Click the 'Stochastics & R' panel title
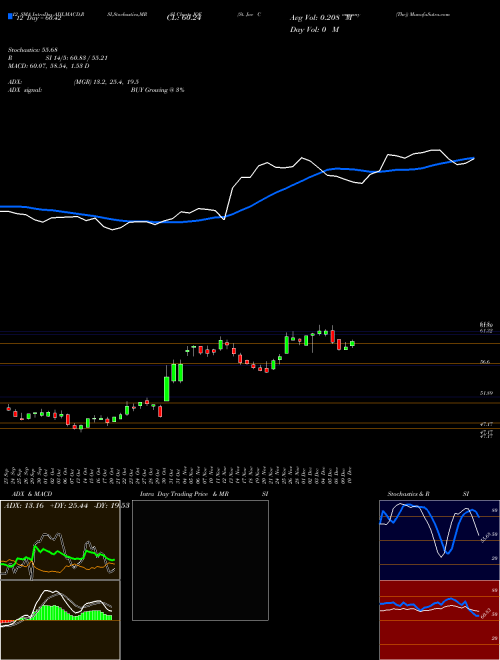The image size is (500, 660). tap(409, 494)
